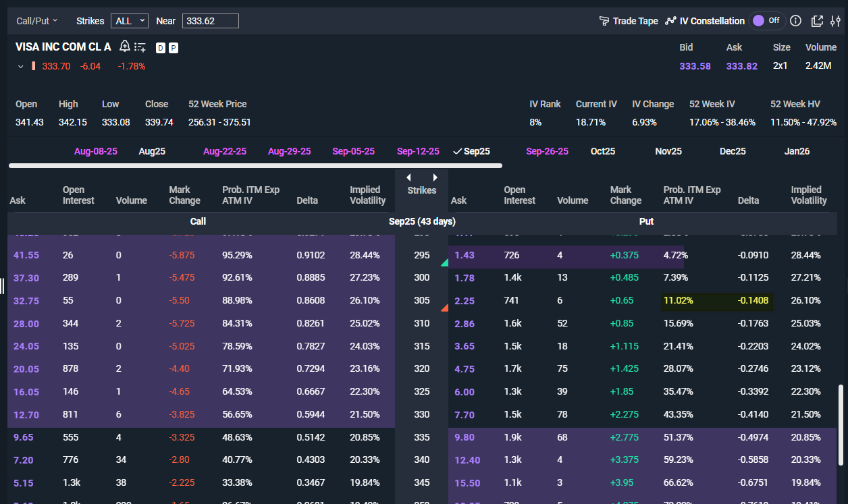Select the 330 strike row
This screenshot has width=848, height=504.
point(422,414)
